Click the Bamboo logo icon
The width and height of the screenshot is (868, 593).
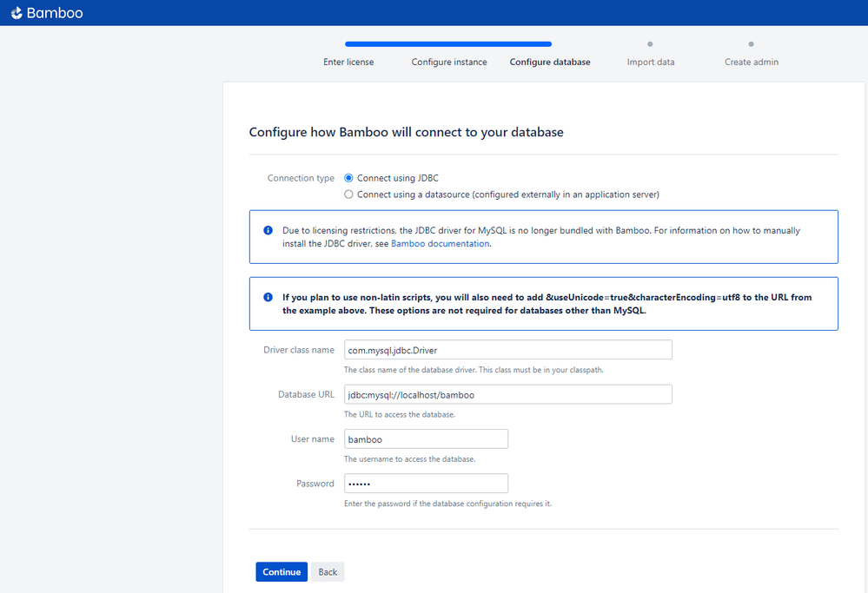click(17, 13)
